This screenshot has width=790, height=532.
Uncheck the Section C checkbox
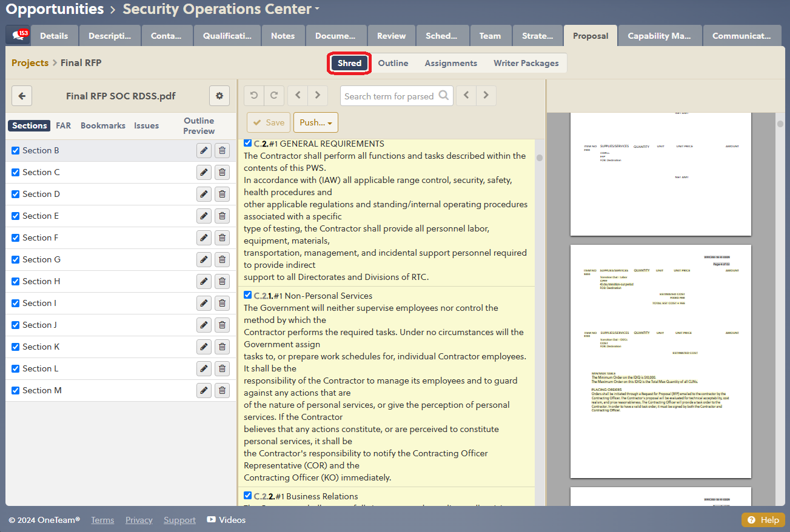coord(16,173)
